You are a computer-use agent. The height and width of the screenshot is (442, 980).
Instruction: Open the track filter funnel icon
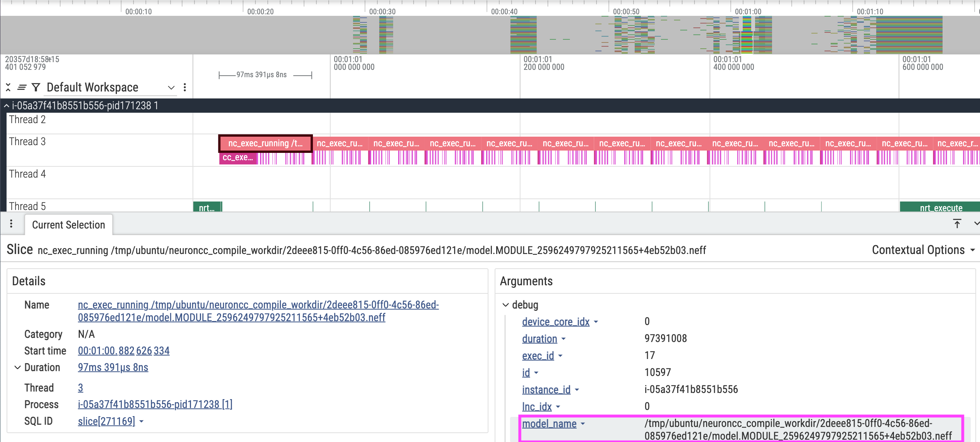[x=35, y=87]
